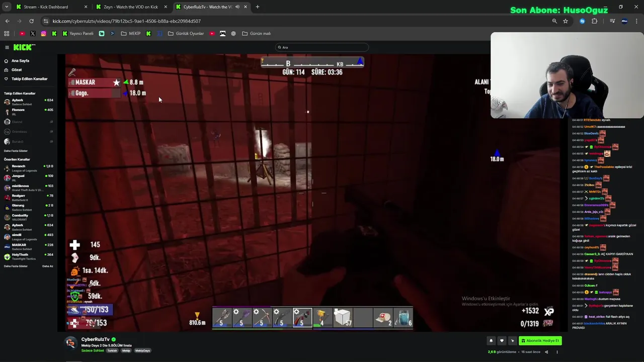The width and height of the screenshot is (644, 362).
Task: Open the Chrome profile avatar
Action: pos(624,21)
